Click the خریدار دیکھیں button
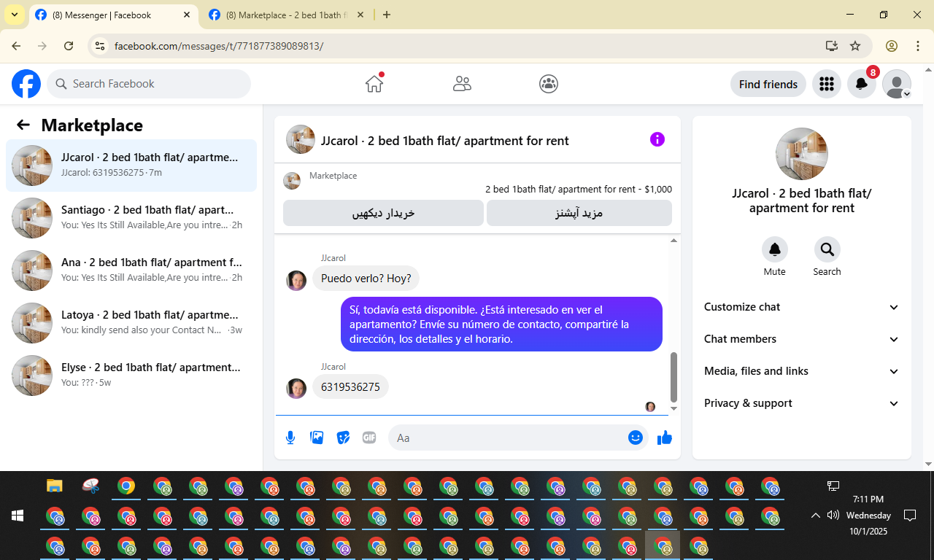 point(384,213)
